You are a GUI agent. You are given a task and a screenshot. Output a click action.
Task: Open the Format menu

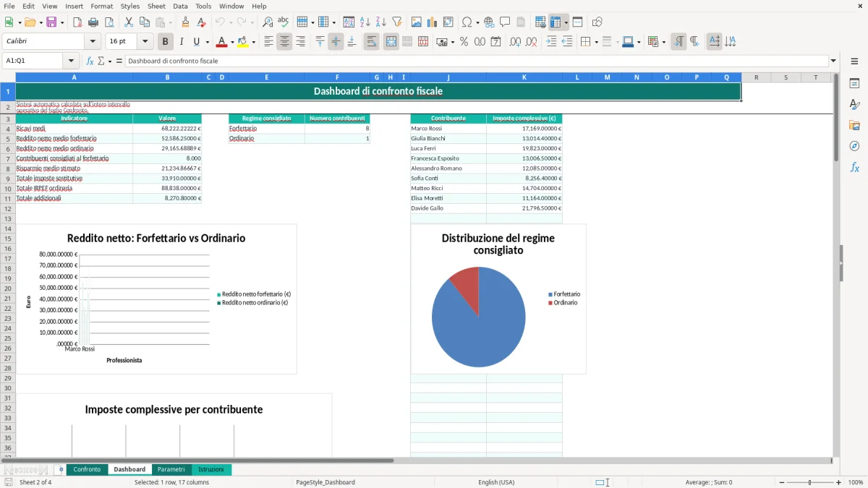pyautogui.click(x=101, y=6)
